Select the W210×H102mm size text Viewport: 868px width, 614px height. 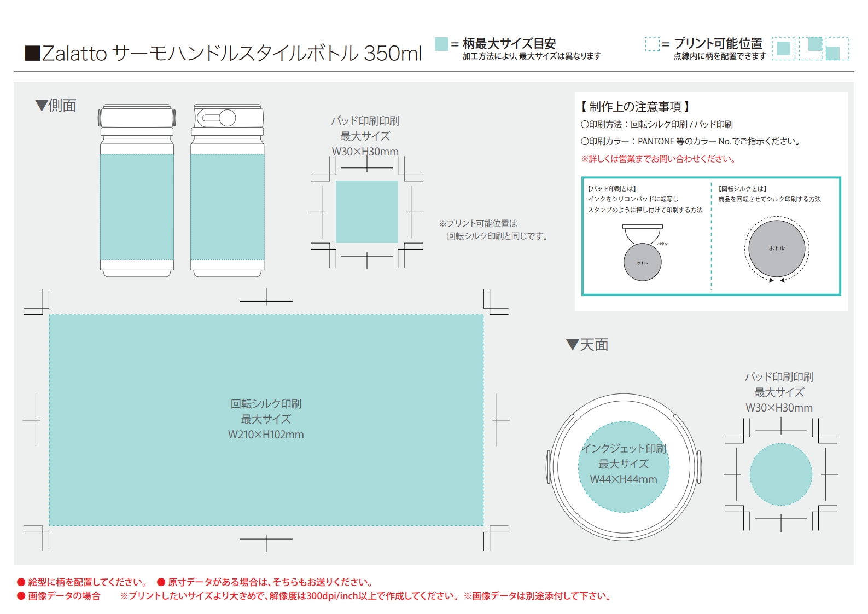pos(266,435)
